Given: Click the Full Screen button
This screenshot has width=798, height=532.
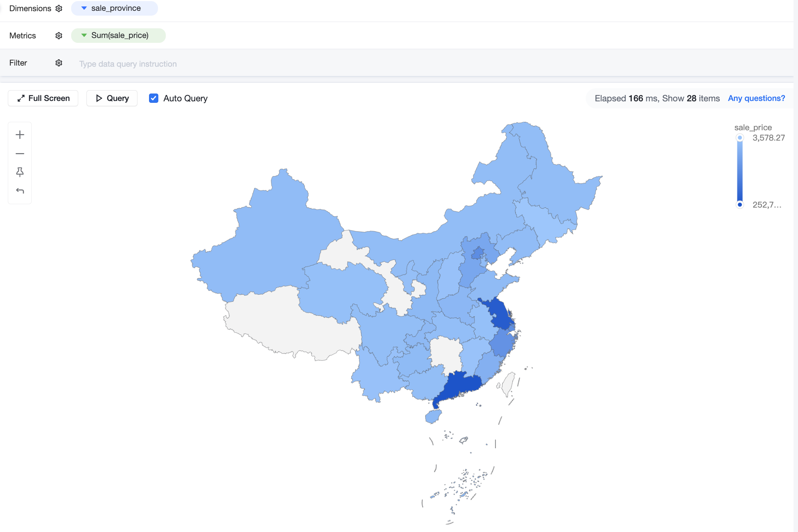Looking at the screenshot, I should 43,98.
